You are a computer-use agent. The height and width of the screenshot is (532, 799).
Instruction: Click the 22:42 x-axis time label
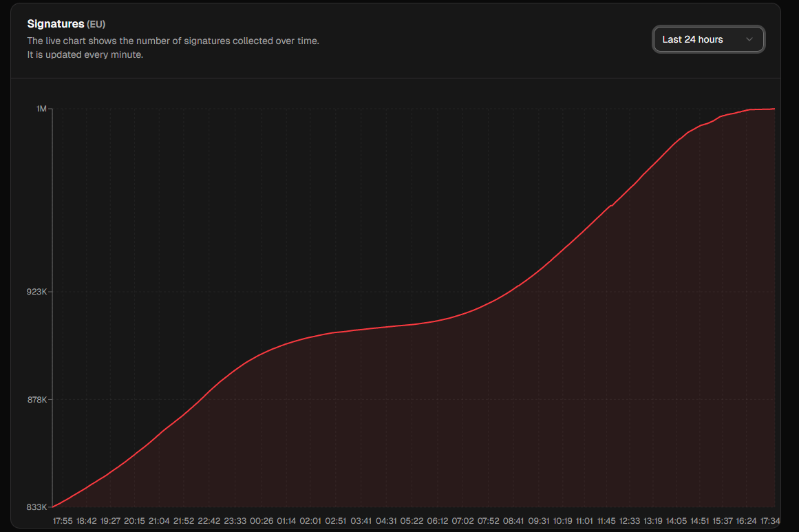pos(209,521)
